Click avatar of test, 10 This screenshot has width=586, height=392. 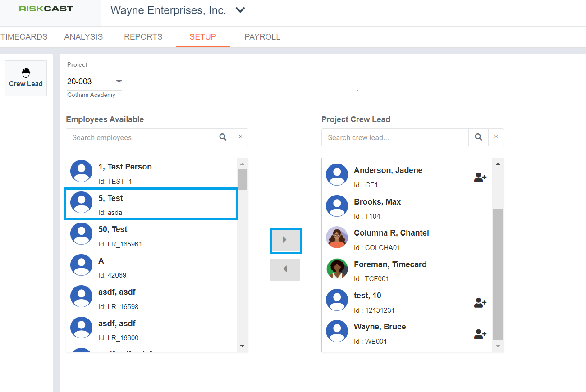pos(337,300)
